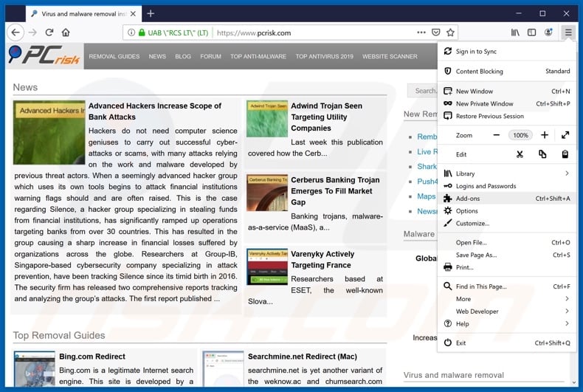Click the site Search field

pos(422,91)
